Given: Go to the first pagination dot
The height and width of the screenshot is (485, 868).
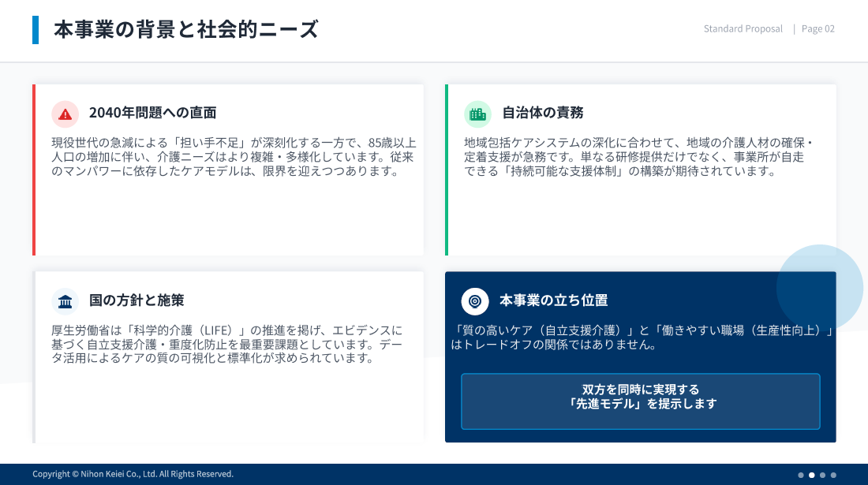Looking at the screenshot, I should tap(801, 475).
